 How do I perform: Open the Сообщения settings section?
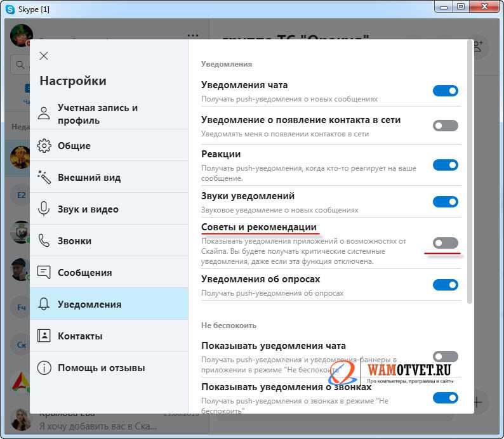(109, 272)
